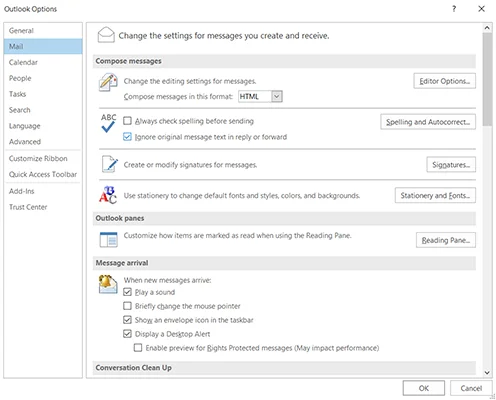Click the scrollbar down arrow
The image size is (496, 400).
click(x=487, y=372)
